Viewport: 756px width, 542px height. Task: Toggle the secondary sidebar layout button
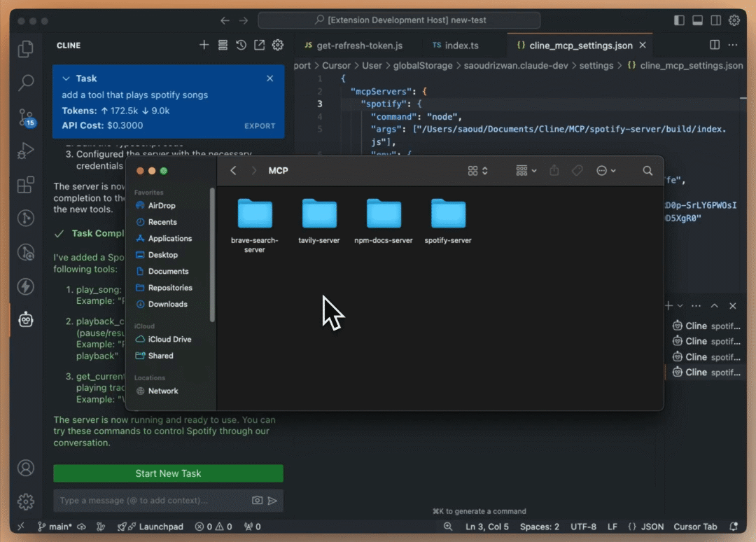pyautogui.click(x=716, y=20)
